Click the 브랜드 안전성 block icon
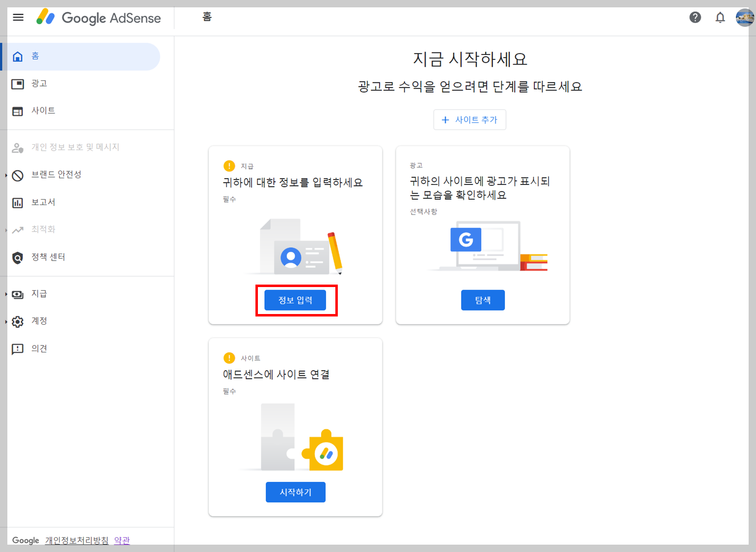The image size is (756, 552). (x=18, y=175)
